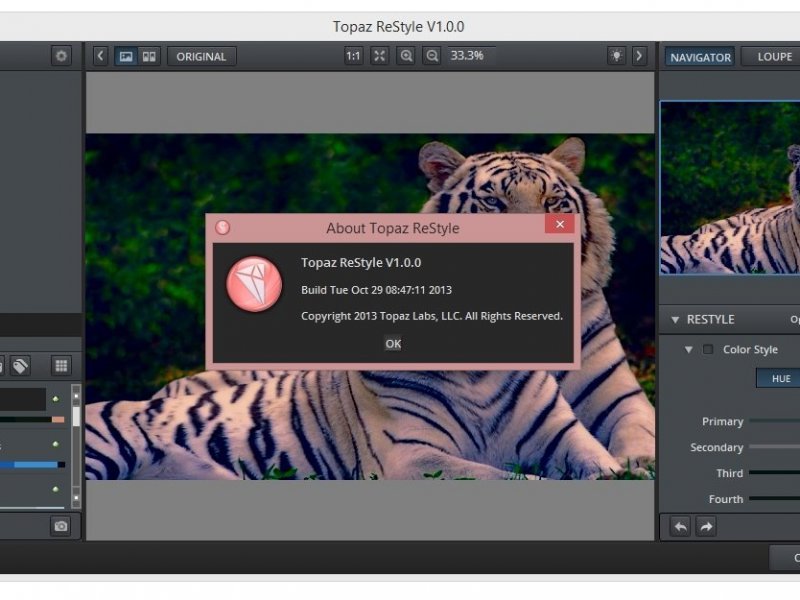Zoom out of the preview
The height and width of the screenshot is (600, 800).
(432, 56)
